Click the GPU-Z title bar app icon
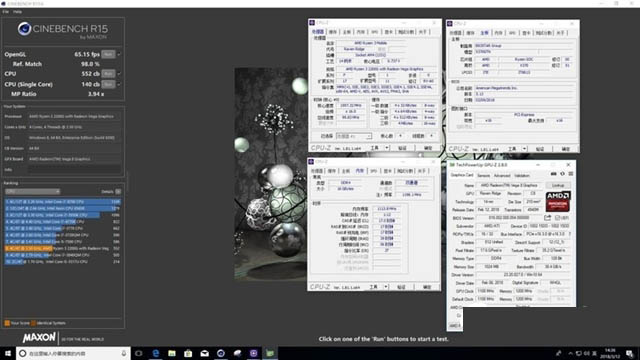This screenshot has width=640, height=360. point(452,165)
